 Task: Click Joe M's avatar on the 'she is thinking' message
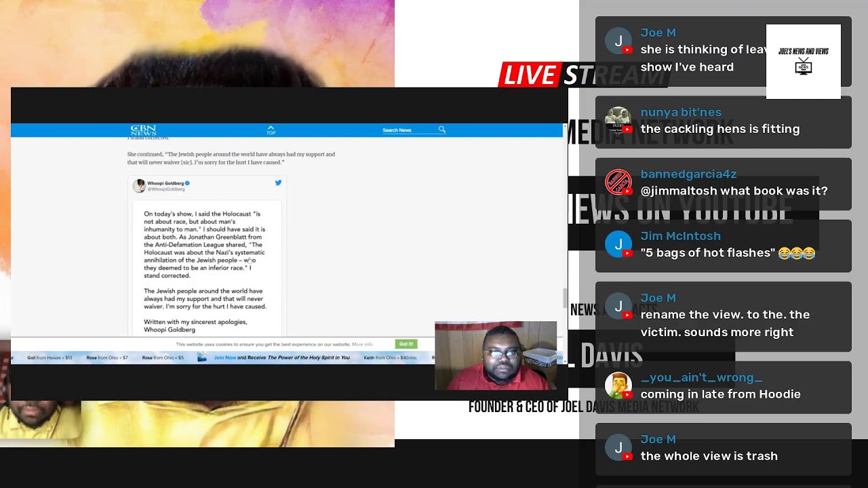point(618,41)
